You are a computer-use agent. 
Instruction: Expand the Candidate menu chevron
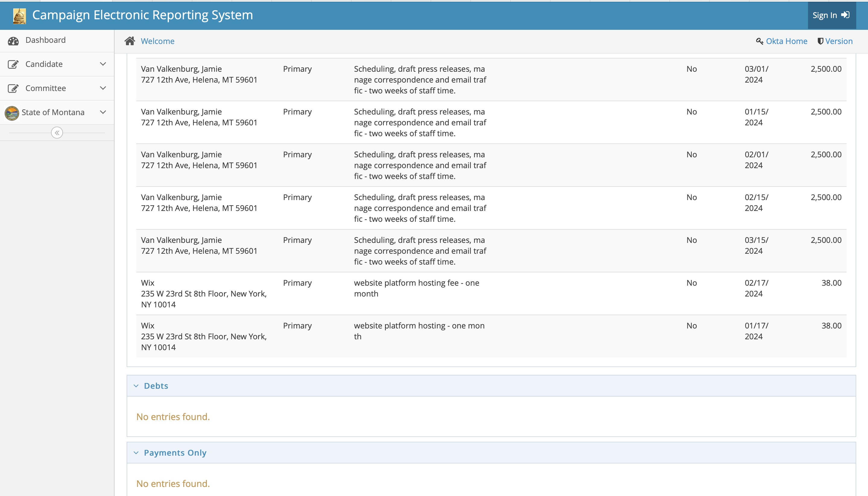tap(103, 64)
